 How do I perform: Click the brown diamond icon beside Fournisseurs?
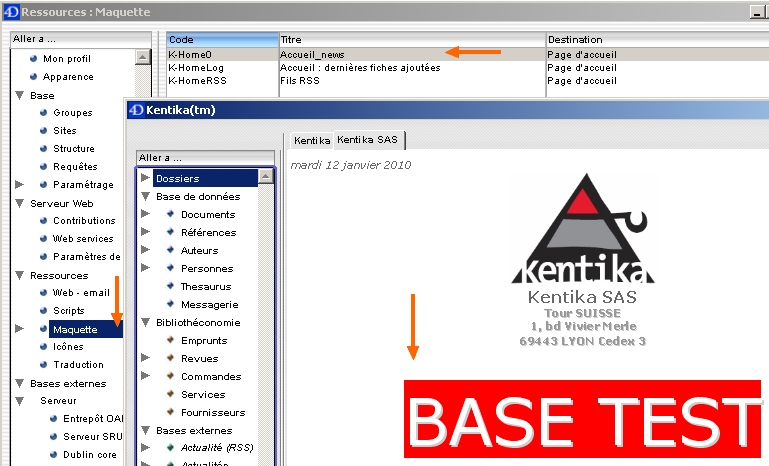170,412
